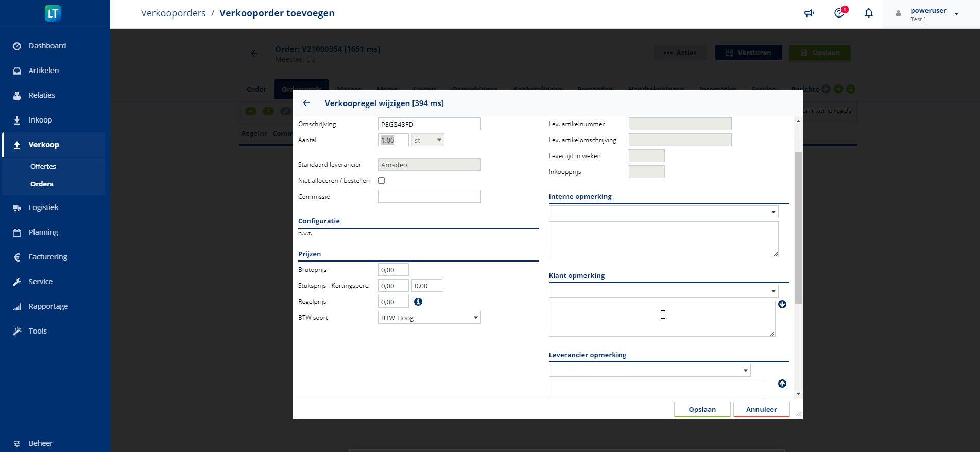
Task: Open the notifications bell icon
Action: [869, 13]
